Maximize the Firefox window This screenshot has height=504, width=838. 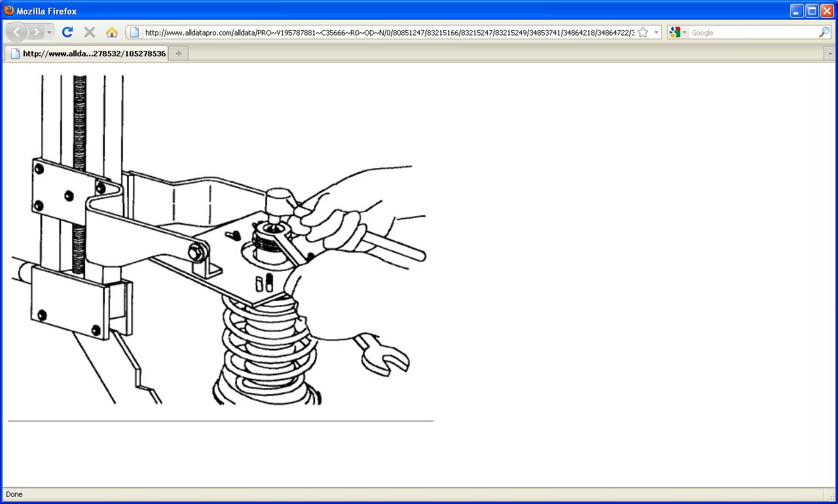point(812,10)
